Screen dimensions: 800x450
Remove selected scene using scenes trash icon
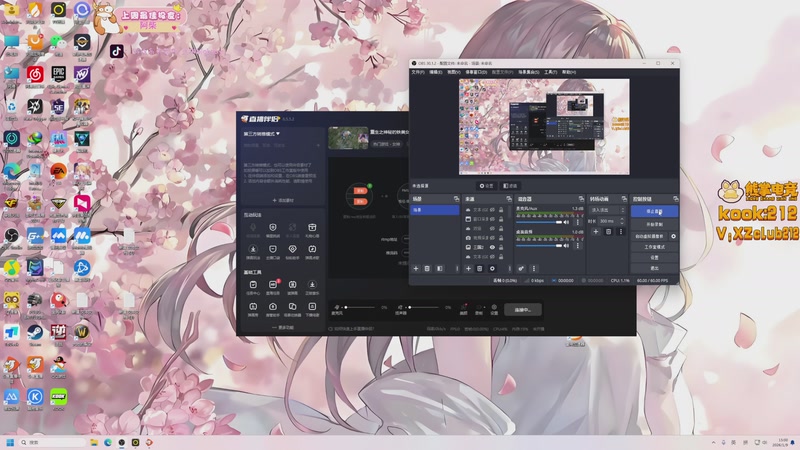tap(427, 268)
